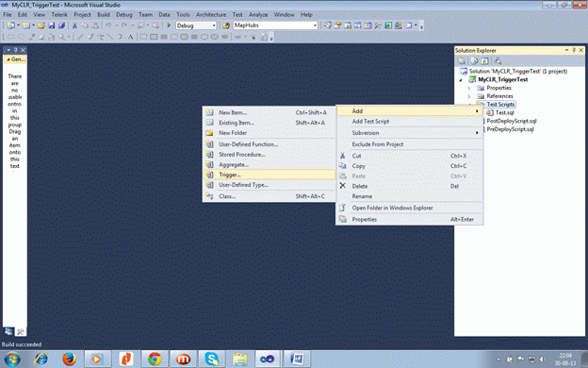The width and height of the screenshot is (588, 368).
Task: Select PreDeployScript.sql in Solution Explorer
Action: coord(510,129)
